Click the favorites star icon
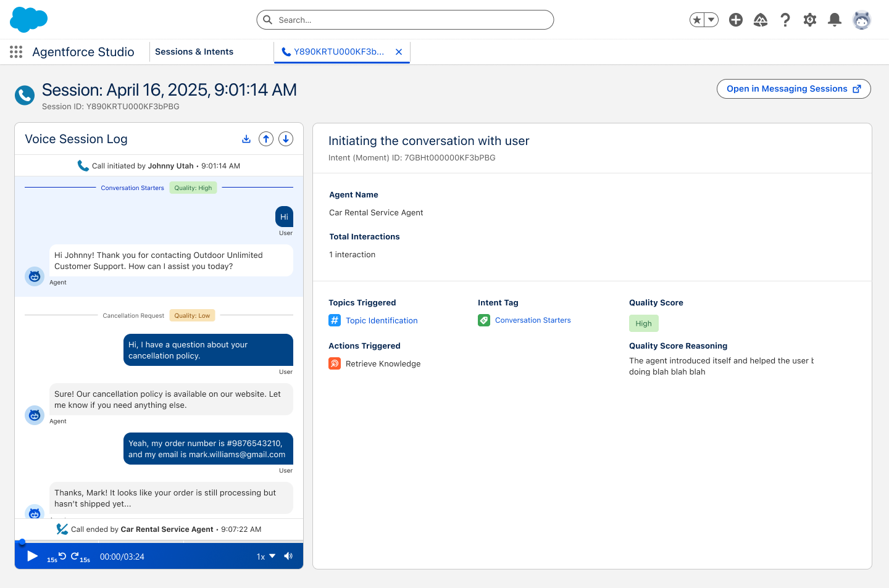This screenshot has width=889, height=588. pos(697,20)
